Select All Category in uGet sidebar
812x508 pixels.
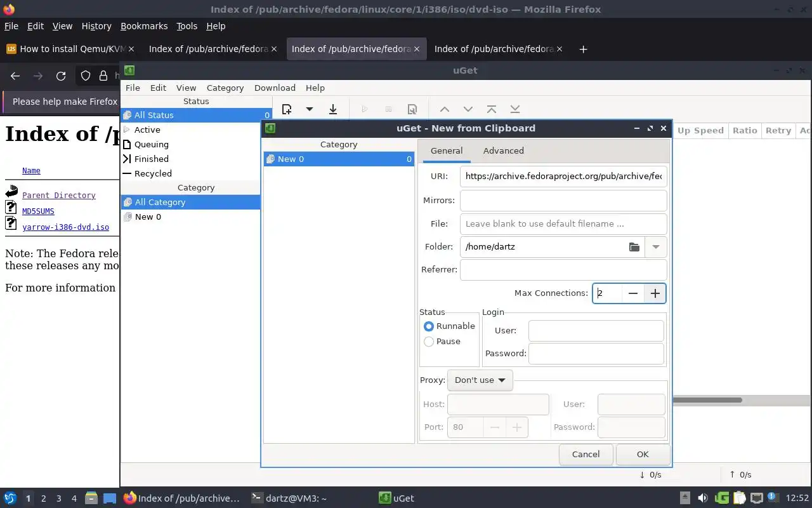[x=190, y=203]
